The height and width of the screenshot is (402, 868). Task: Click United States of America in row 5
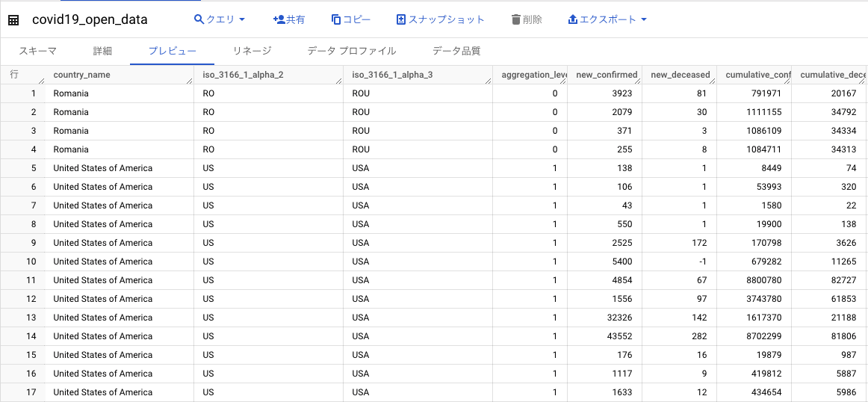click(103, 168)
